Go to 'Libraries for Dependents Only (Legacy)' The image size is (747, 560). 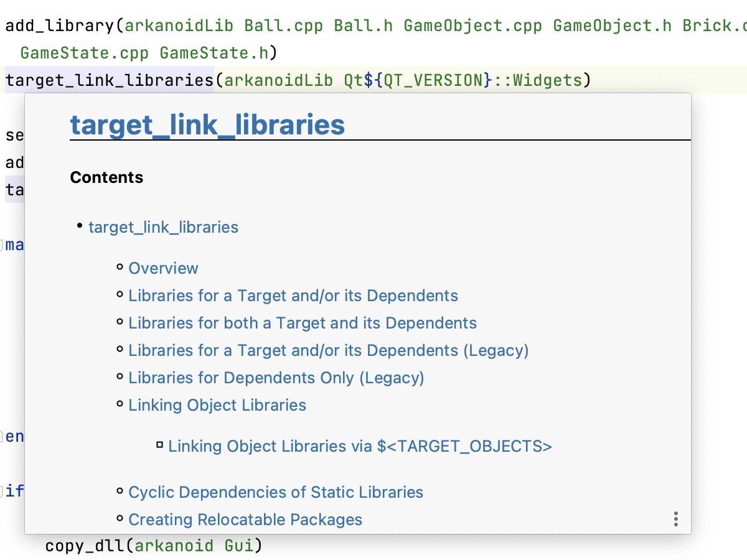276,378
